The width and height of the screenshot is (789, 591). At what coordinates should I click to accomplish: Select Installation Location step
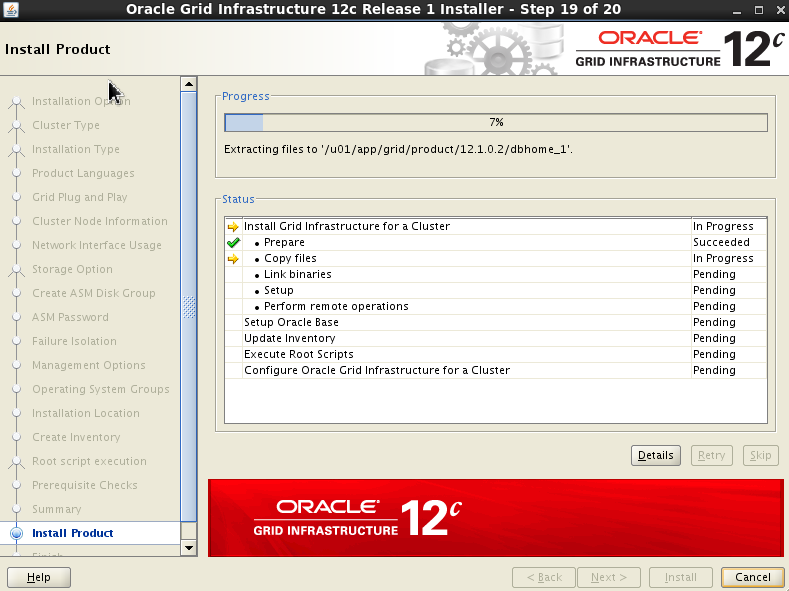[x=86, y=413]
